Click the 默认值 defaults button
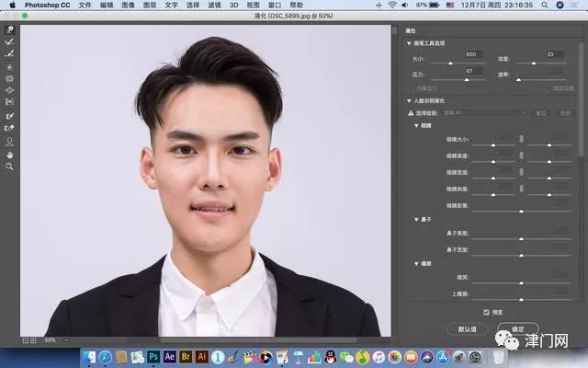588x368 pixels. click(468, 329)
